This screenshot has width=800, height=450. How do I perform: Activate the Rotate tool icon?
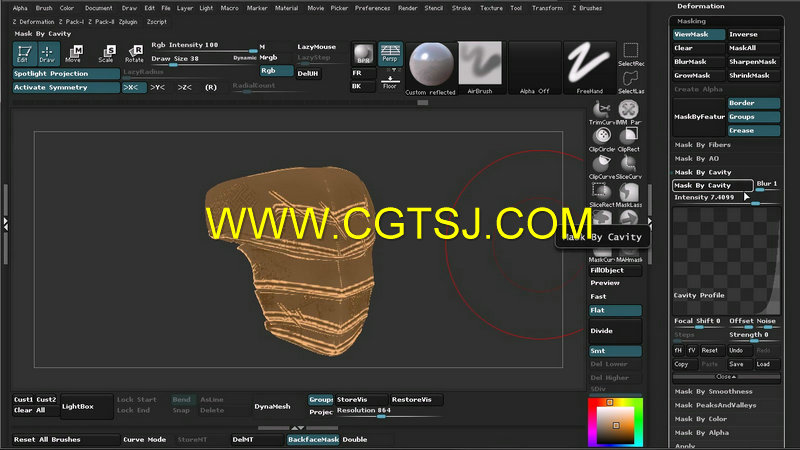point(134,54)
